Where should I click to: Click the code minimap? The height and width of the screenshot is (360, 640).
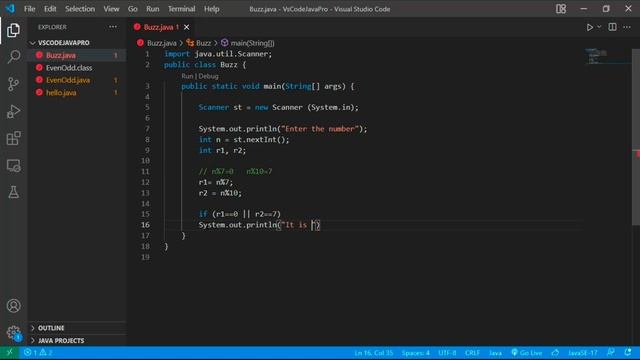(608, 56)
